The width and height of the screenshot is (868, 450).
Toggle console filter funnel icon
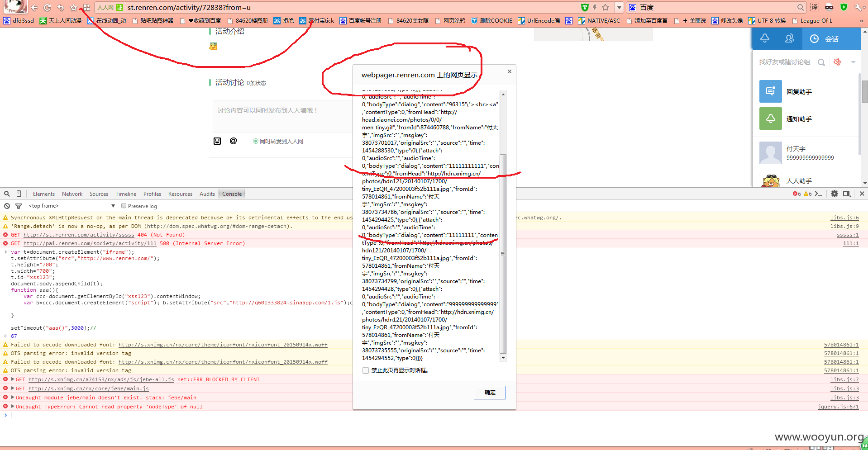pyautogui.click(x=19, y=206)
